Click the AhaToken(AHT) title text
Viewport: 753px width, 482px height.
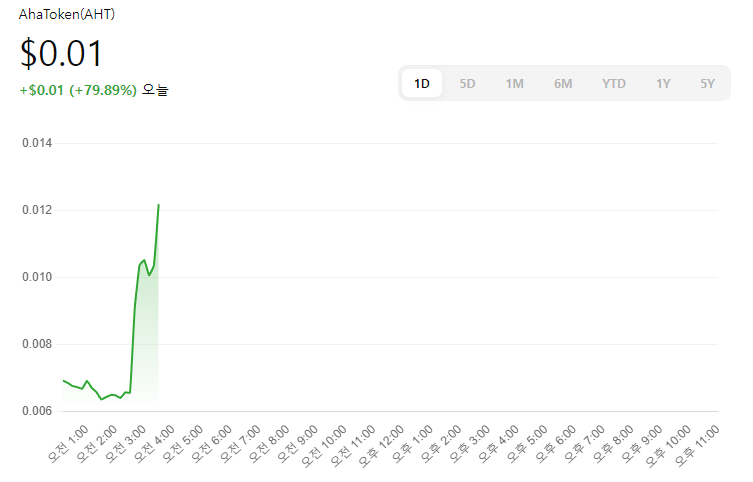[67, 14]
